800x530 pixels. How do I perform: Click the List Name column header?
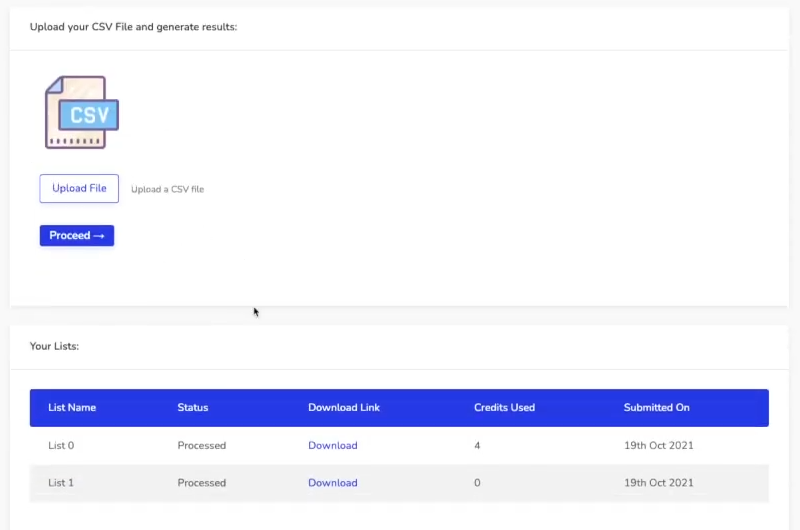[72, 408]
